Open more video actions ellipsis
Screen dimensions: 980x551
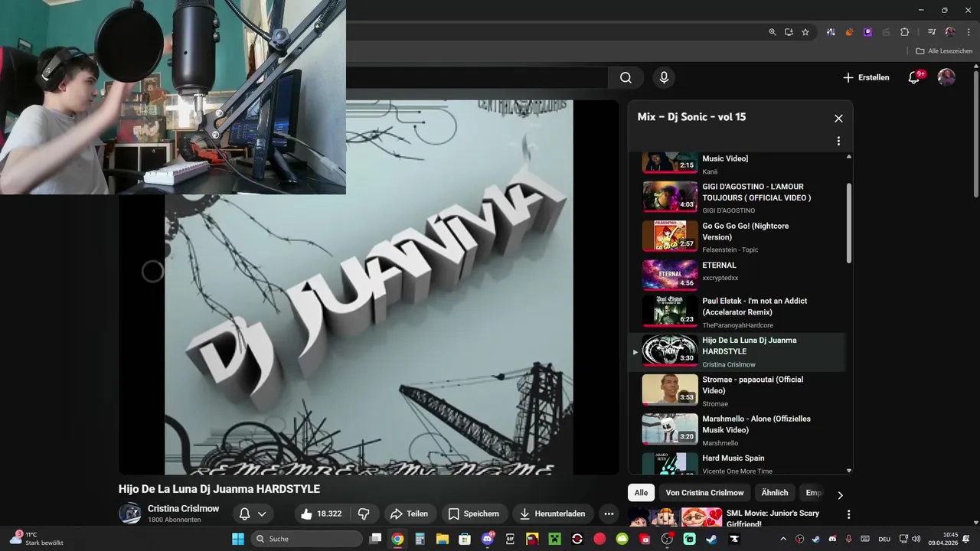tap(609, 514)
